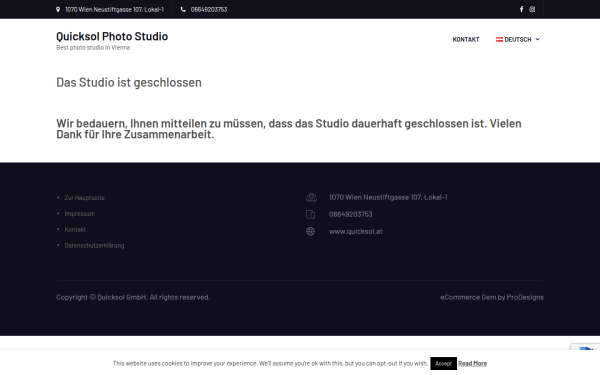600x375 pixels.
Task: Accept the cookie notice
Action: click(x=443, y=364)
